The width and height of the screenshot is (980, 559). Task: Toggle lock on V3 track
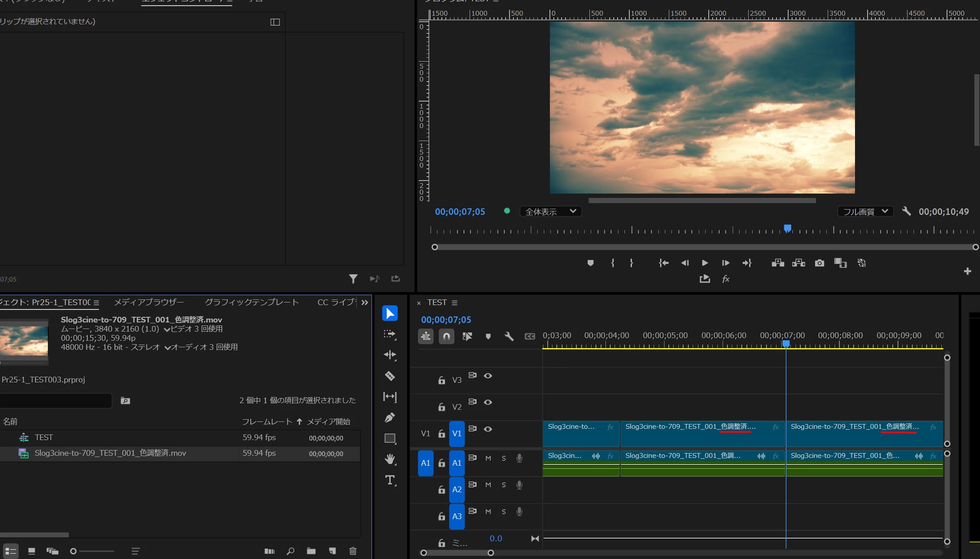click(x=441, y=381)
